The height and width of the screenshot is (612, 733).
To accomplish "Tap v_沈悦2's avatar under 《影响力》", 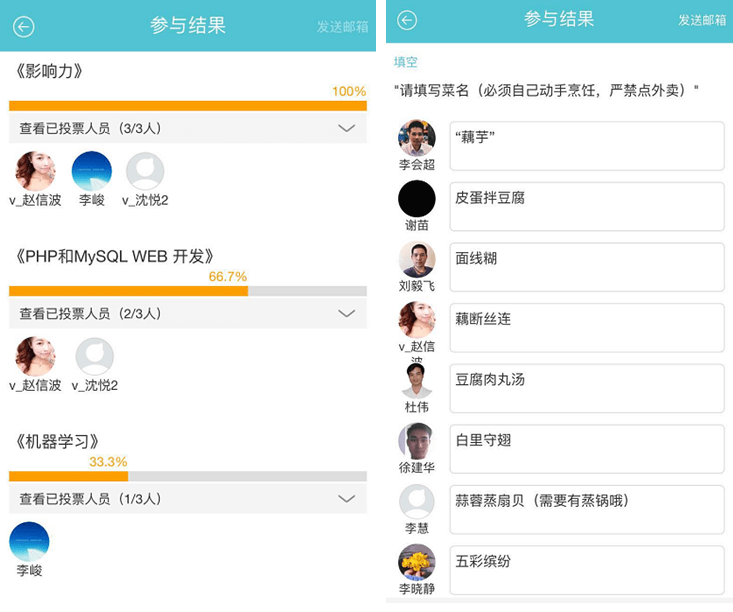I will 145,172.
